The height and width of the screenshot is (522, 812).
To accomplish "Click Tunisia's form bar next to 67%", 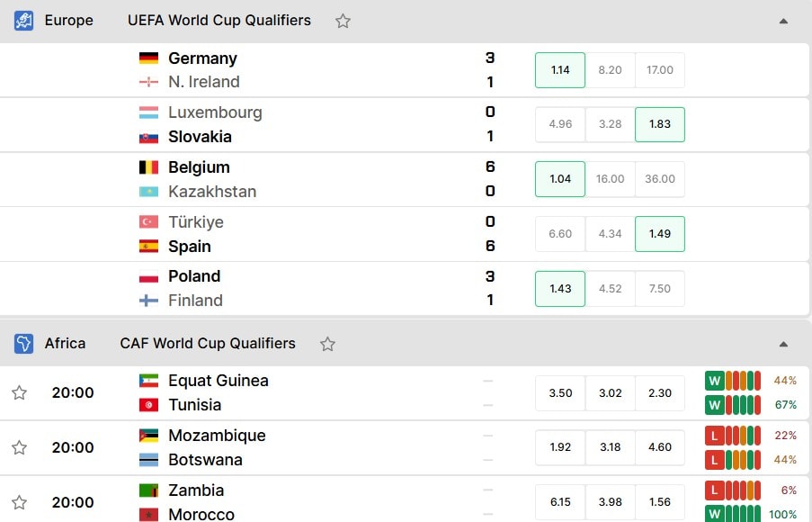I will pos(733,405).
